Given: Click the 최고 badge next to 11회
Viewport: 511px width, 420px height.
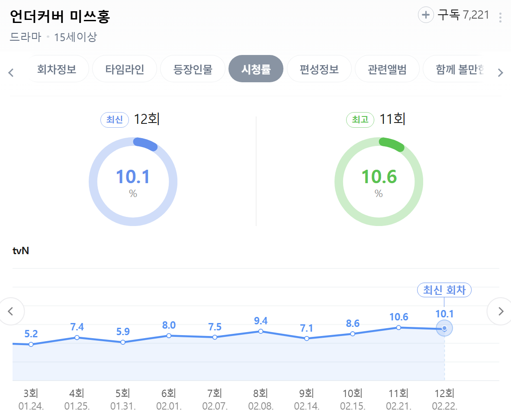Looking at the screenshot, I should pos(360,120).
